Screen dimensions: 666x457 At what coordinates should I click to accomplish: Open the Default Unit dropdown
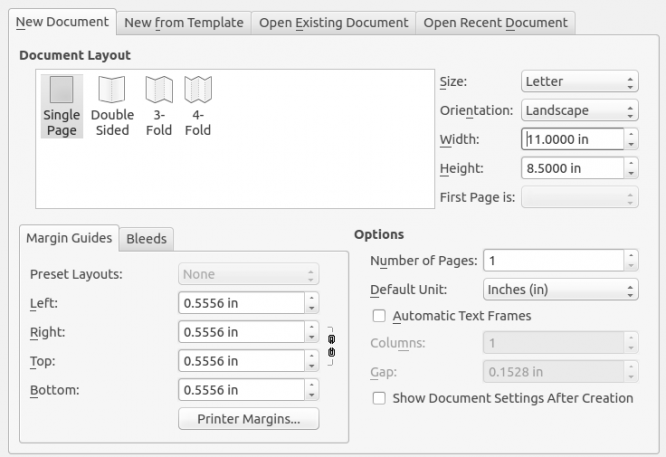[x=557, y=290]
